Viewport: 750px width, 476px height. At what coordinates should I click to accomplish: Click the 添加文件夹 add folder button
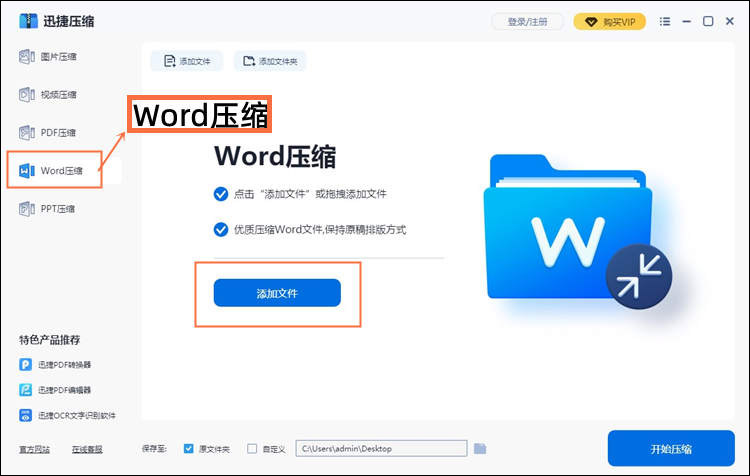point(270,61)
